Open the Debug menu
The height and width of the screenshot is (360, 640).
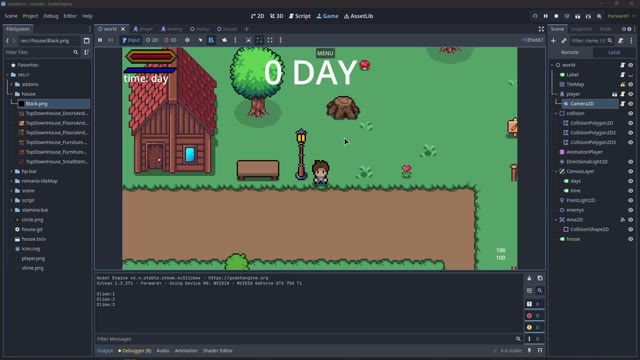(x=51, y=16)
